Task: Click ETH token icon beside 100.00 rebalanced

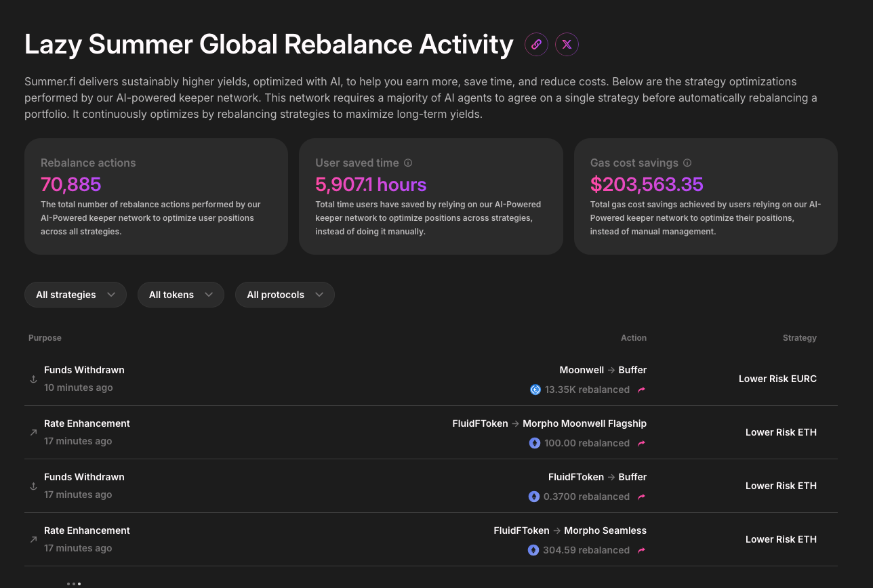Action: (x=534, y=443)
